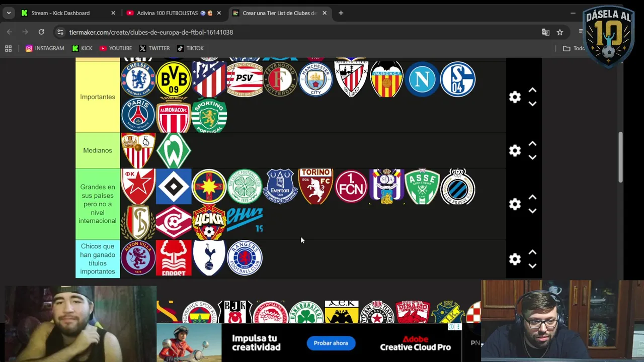The height and width of the screenshot is (362, 644).
Task: Select the Spartak Moscow red diamond logo
Action: [174, 222]
